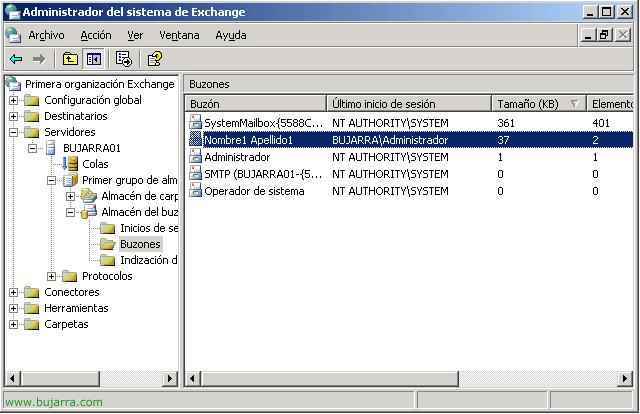
Task: Select the Herramientas folder label
Action: [76, 308]
